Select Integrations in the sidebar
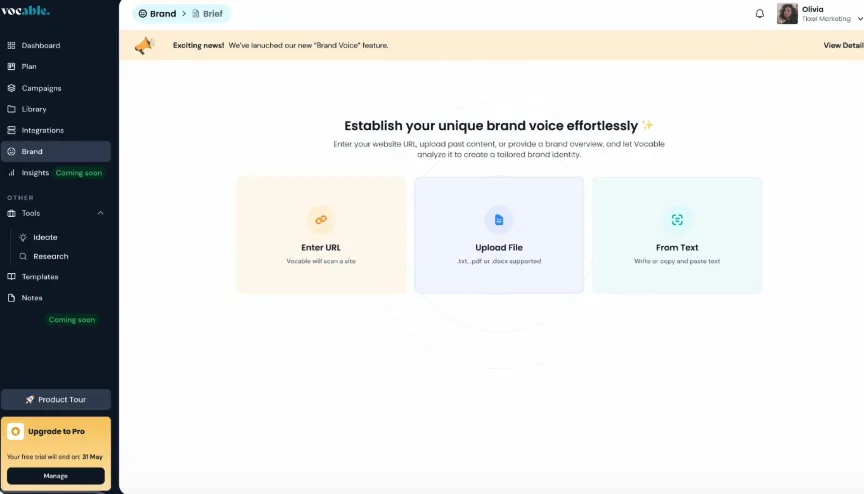 click(x=42, y=130)
